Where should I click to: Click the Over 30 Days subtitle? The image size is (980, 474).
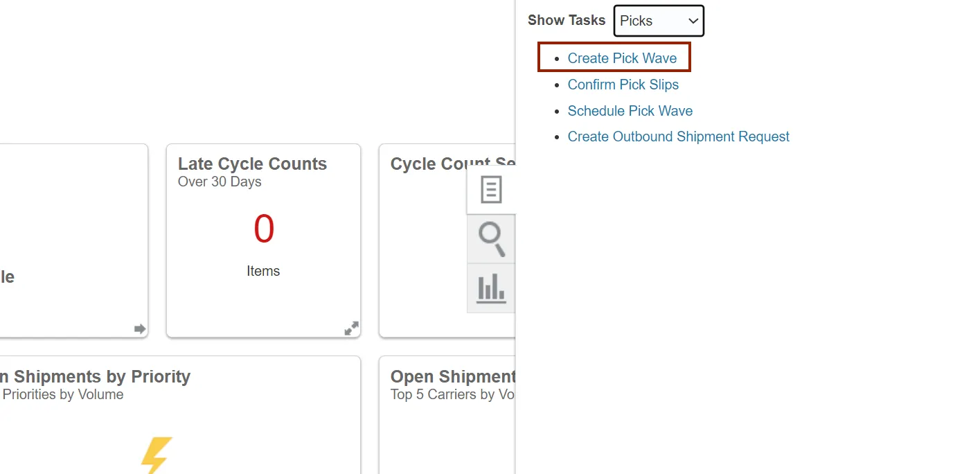[x=220, y=182]
